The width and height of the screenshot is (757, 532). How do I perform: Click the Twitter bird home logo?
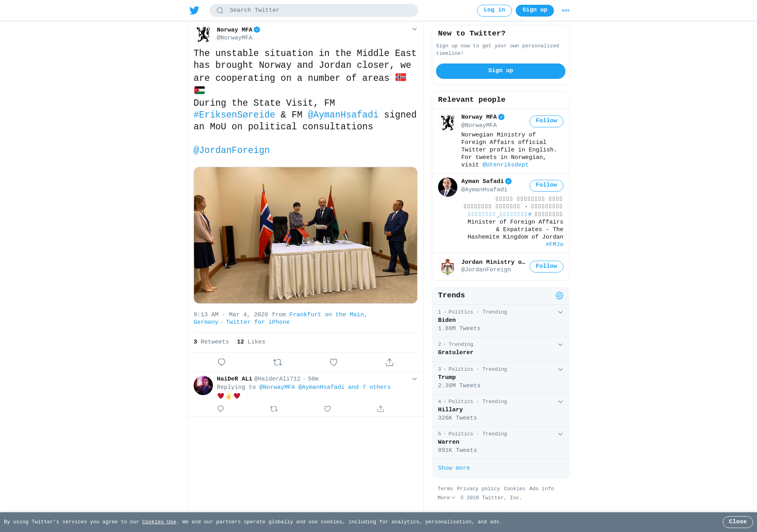[x=194, y=10]
